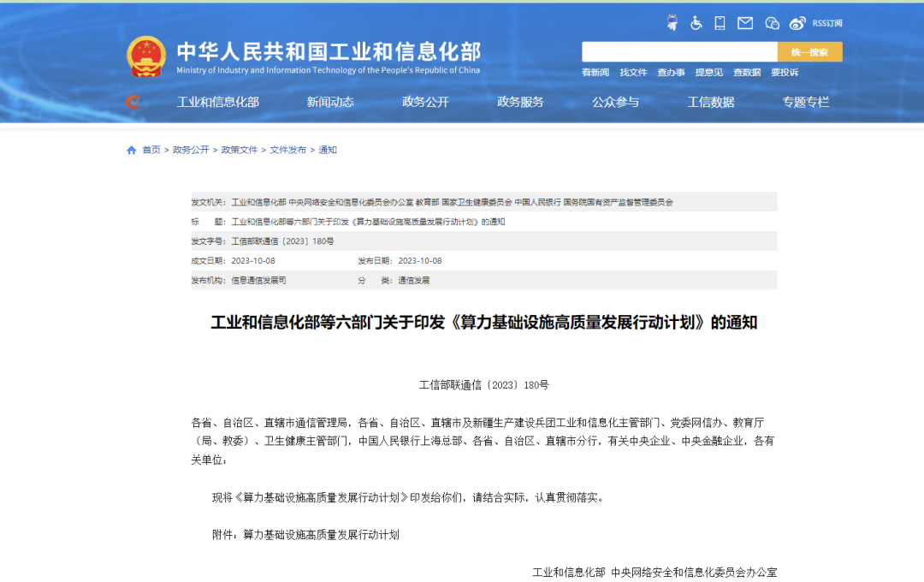Click the 看新闻 quick link
This screenshot has width=924, height=582.
click(595, 72)
